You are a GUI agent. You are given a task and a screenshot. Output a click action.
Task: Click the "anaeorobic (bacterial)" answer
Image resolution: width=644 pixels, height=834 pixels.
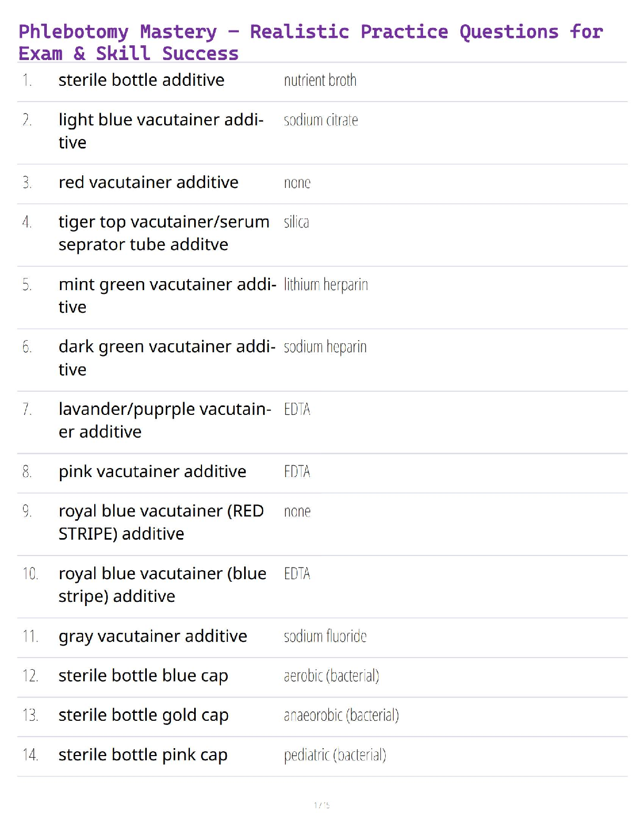(x=341, y=716)
